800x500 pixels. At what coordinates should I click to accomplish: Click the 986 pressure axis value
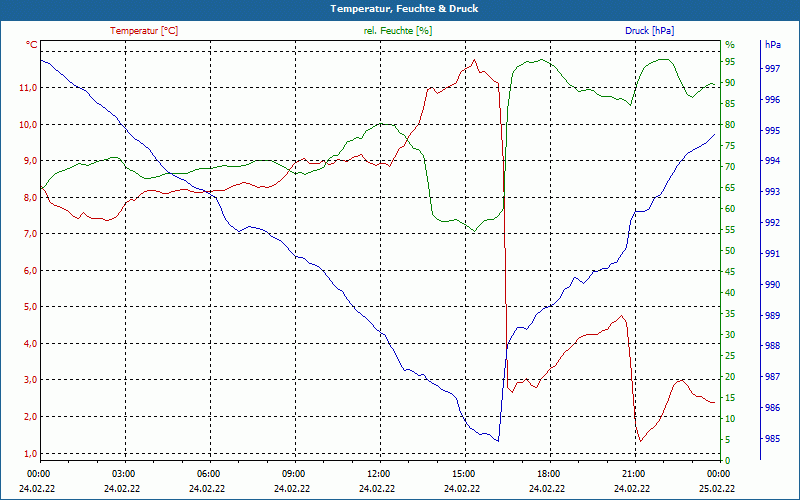[x=772, y=408]
